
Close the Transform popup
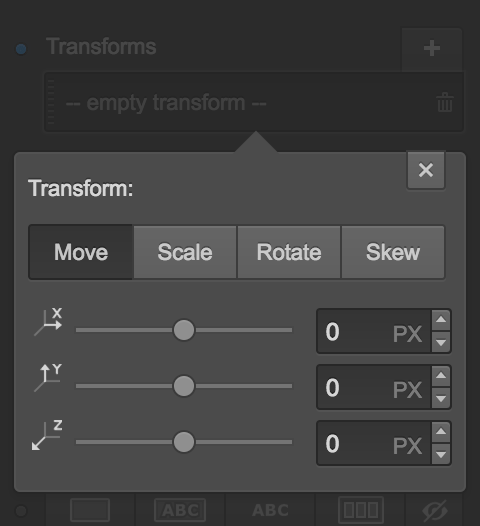(426, 170)
